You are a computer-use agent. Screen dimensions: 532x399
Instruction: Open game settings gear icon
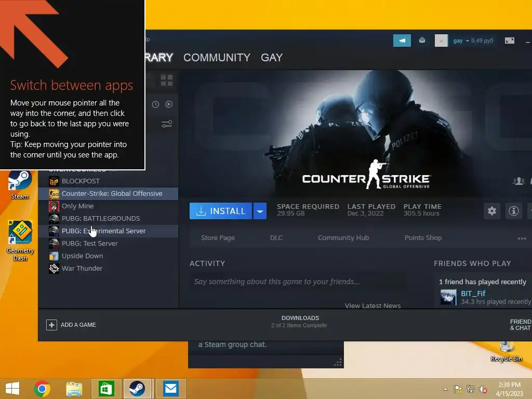[492, 211]
